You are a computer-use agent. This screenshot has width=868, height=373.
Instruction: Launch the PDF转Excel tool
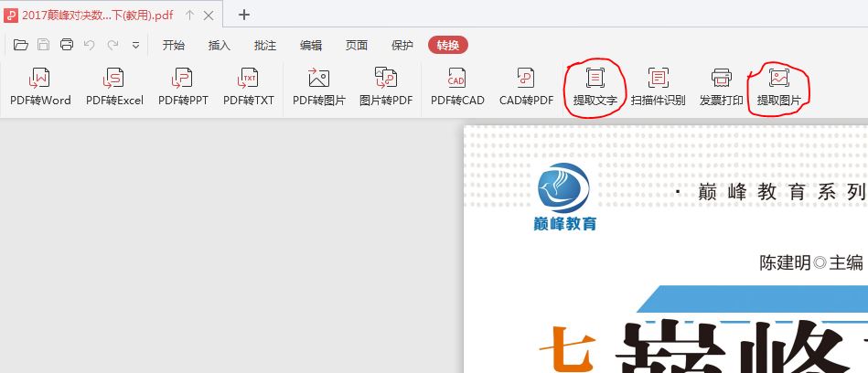[x=114, y=87]
